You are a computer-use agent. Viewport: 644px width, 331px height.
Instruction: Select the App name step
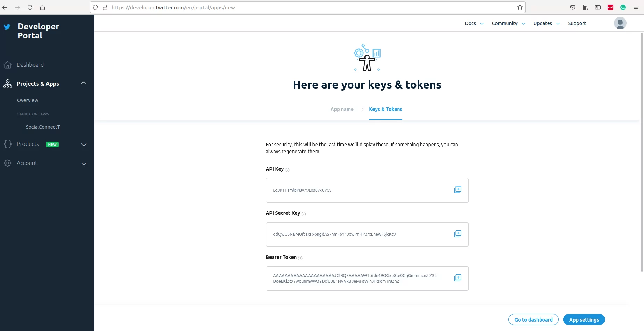[342, 109]
